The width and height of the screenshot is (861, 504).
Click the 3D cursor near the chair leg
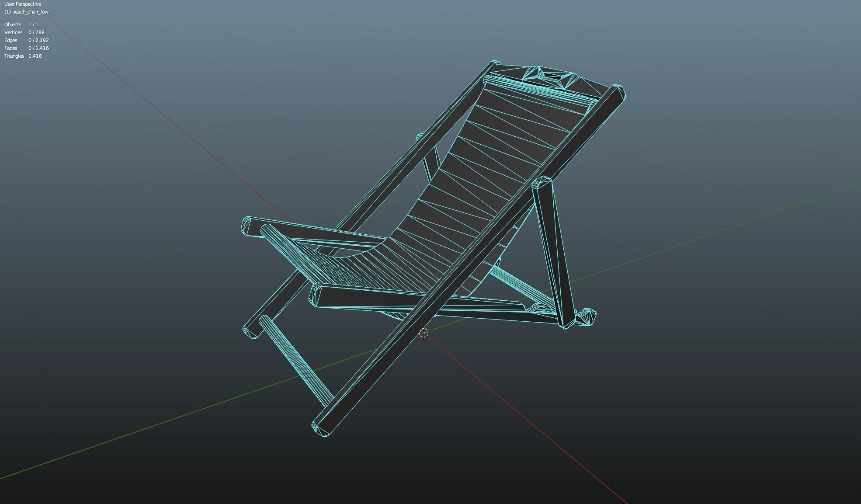[424, 333]
